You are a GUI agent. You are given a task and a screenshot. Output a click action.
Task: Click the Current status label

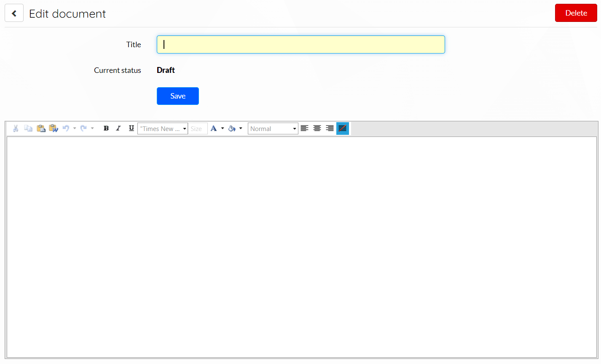click(118, 70)
